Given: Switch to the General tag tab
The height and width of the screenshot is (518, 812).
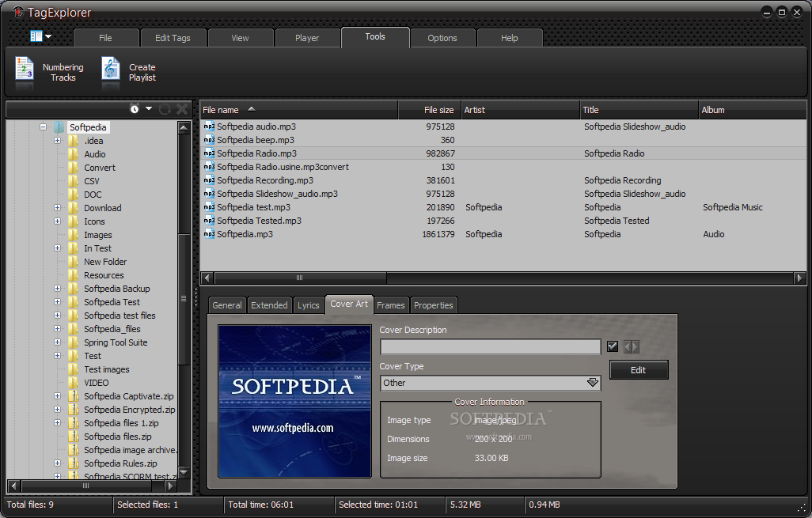Looking at the screenshot, I should [227, 305].
